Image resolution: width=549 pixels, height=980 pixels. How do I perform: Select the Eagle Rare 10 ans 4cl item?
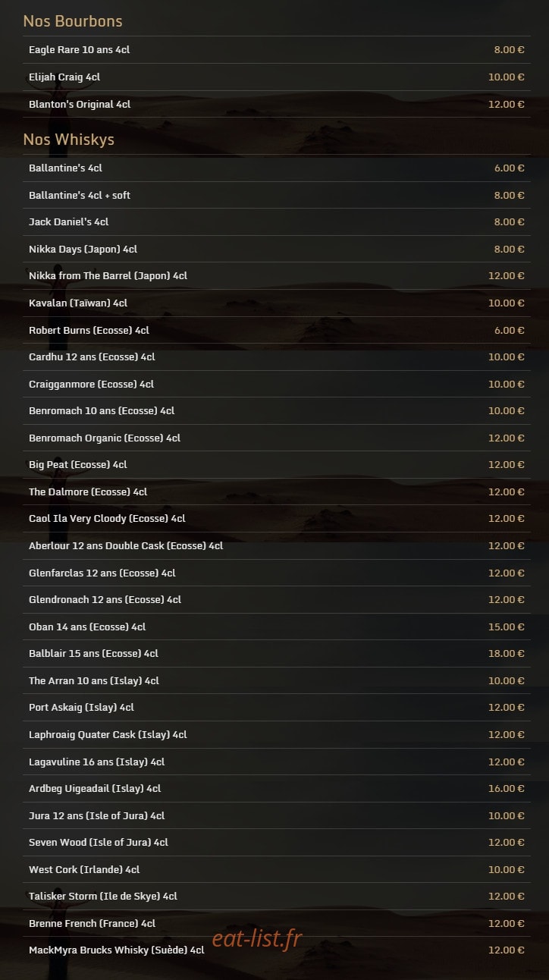pos(277,50)
